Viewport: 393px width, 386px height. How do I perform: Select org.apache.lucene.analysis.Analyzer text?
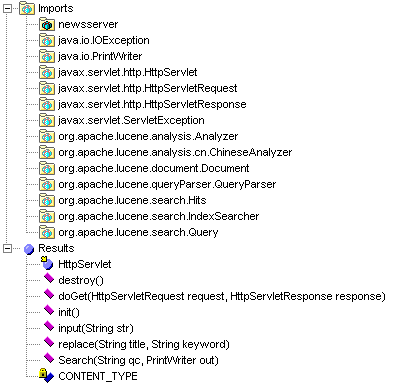tap(148, 136)
